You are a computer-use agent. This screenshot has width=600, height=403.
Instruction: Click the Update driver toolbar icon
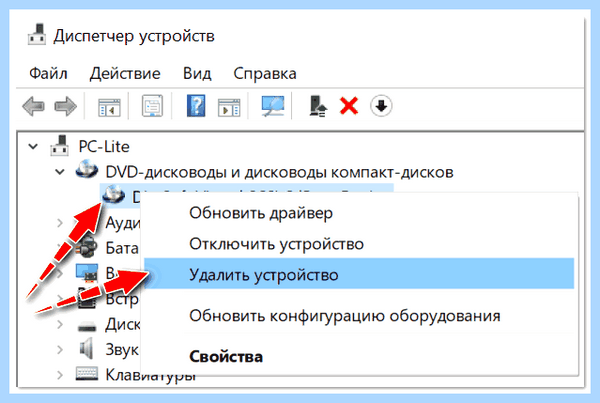(x=318, y=106)
